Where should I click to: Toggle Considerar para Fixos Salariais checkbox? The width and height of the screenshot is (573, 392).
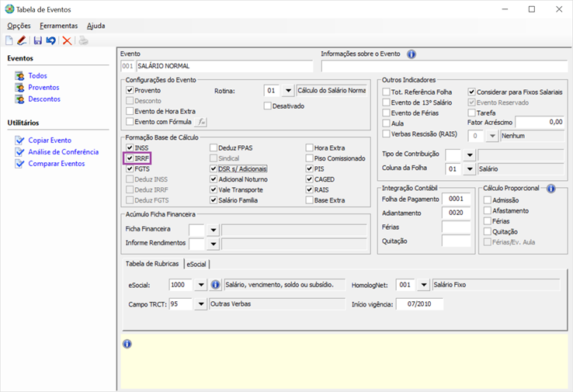[472, 92]
